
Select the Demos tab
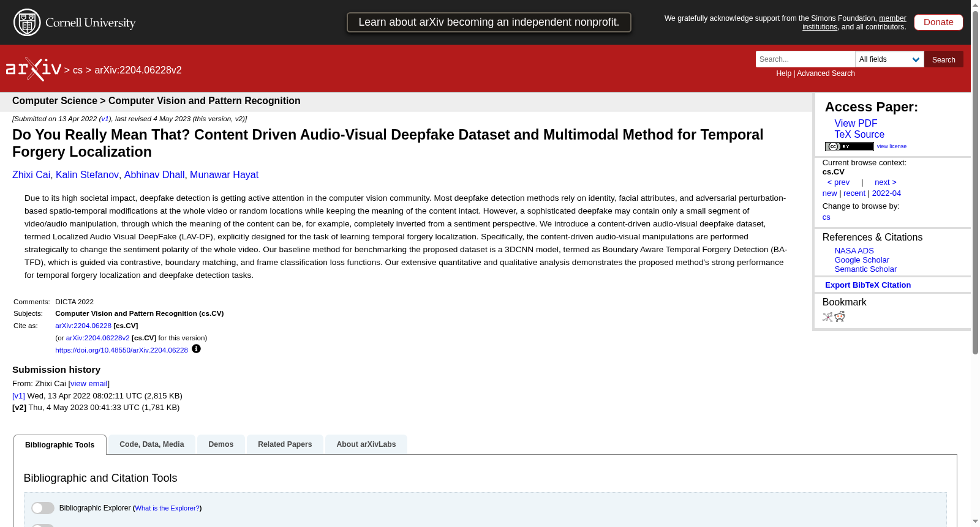coord(221,444)
